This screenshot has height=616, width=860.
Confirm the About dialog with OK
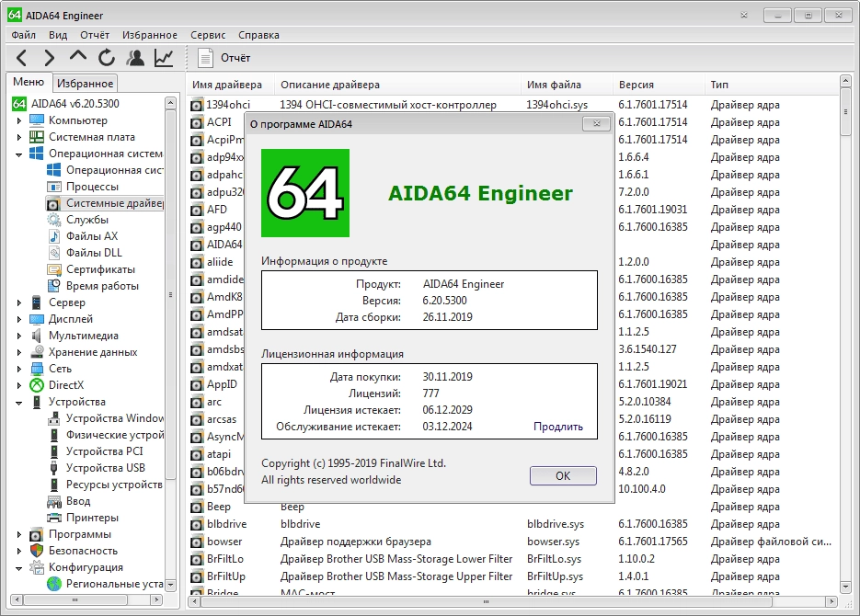click(x=563, y=475)
